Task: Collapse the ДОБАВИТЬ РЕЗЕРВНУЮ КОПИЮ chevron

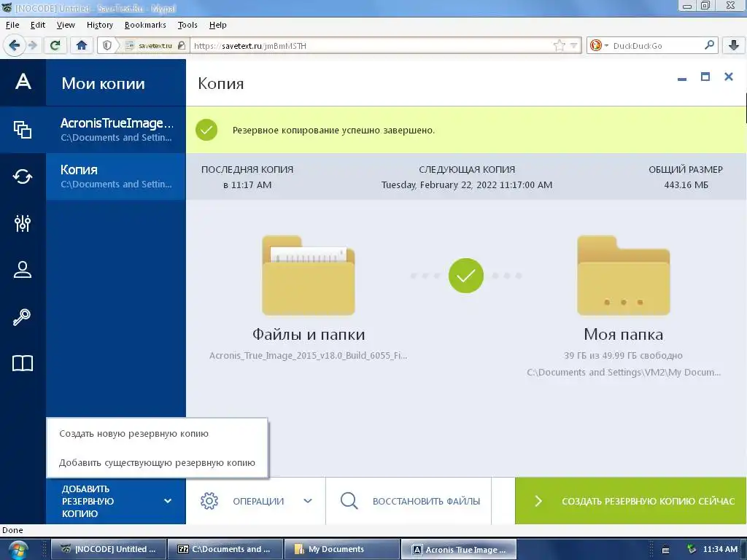Action: (x=168, y=501)
